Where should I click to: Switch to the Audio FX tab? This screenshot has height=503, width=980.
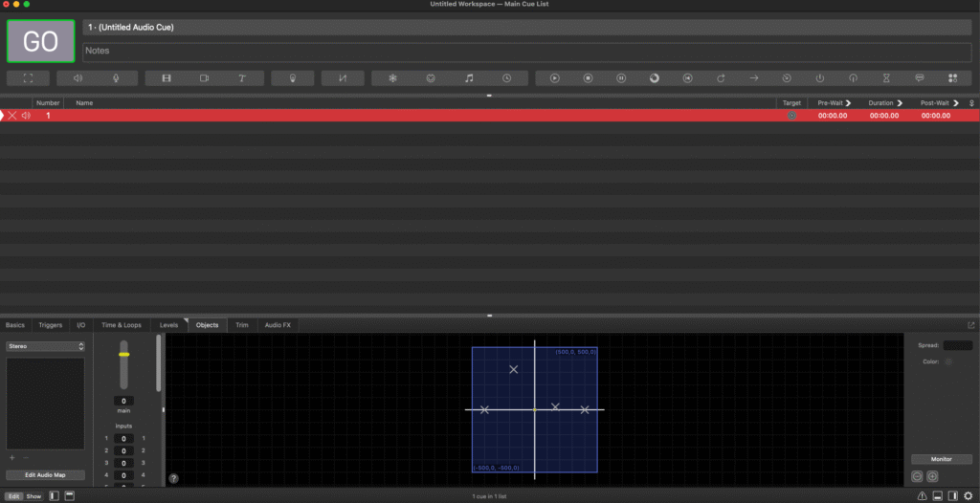(x=278, y=325)
